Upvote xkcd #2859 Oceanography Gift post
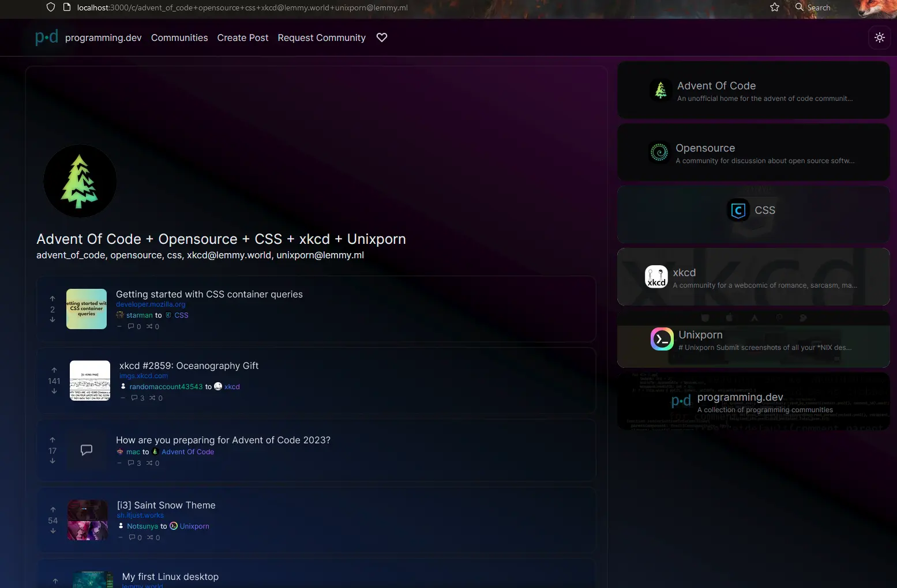Screen dimensions: 897x588 (54, 370)
